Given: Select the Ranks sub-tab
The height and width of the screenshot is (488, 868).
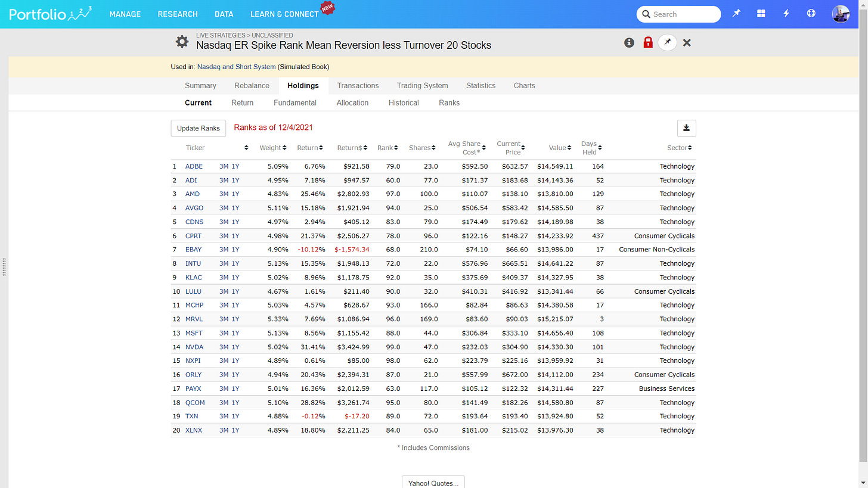Looking at the screenshot, I should point(449,102).
